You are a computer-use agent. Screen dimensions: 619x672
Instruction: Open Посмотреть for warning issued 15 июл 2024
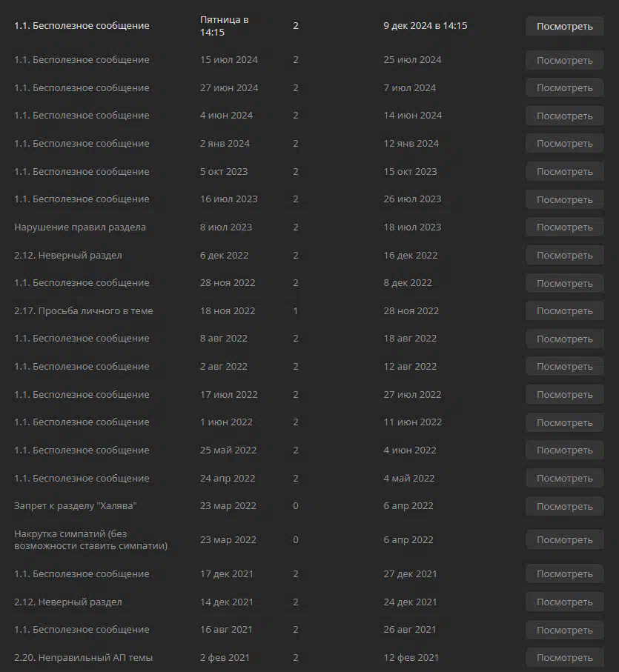[565, 60]
